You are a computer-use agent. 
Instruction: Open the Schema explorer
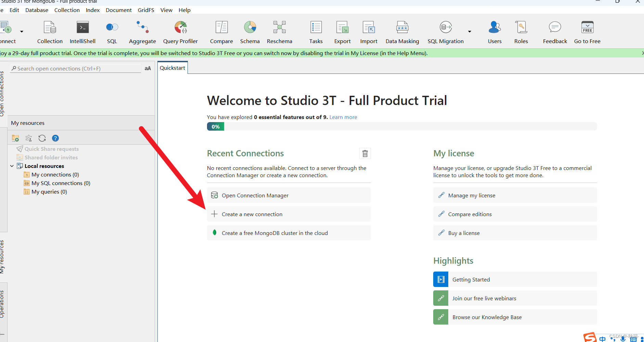(250, 32)
